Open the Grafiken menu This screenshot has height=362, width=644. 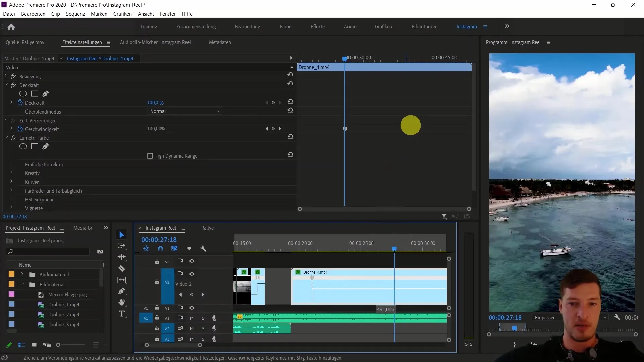click(122, 14)
